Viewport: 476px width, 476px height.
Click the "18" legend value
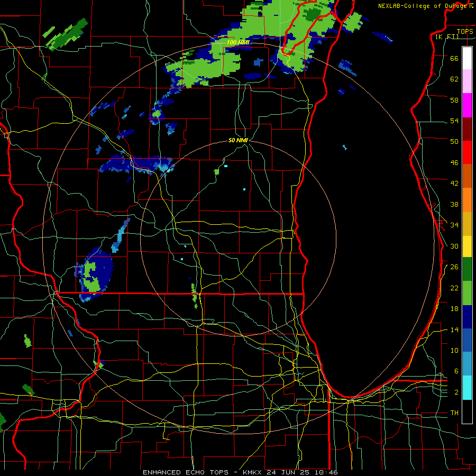tap(454, 309)
